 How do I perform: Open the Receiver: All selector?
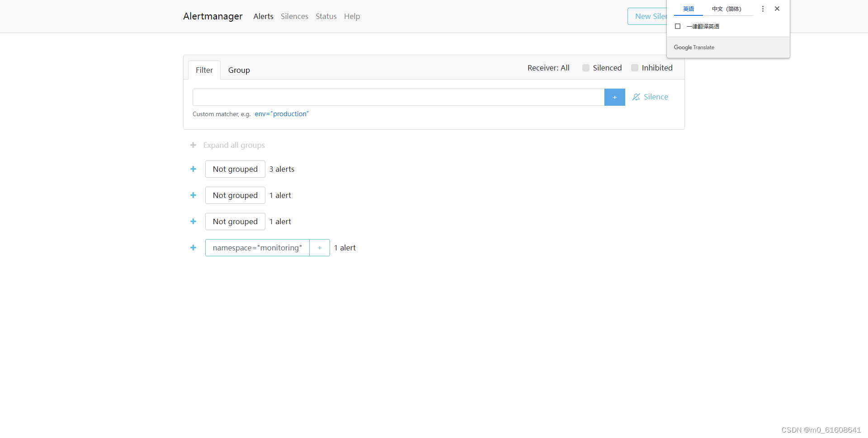click(x=548, y=68)
